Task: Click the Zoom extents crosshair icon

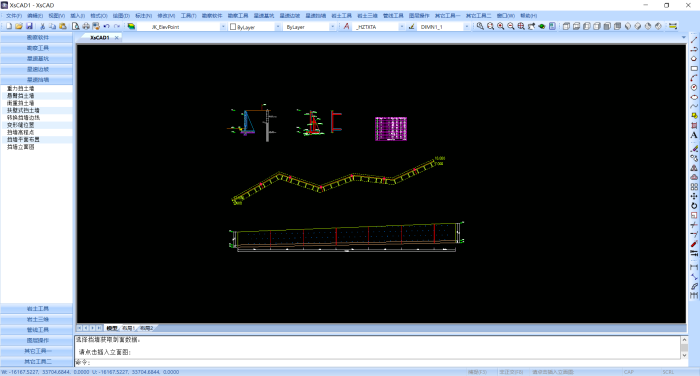Action: click(521, 26)
